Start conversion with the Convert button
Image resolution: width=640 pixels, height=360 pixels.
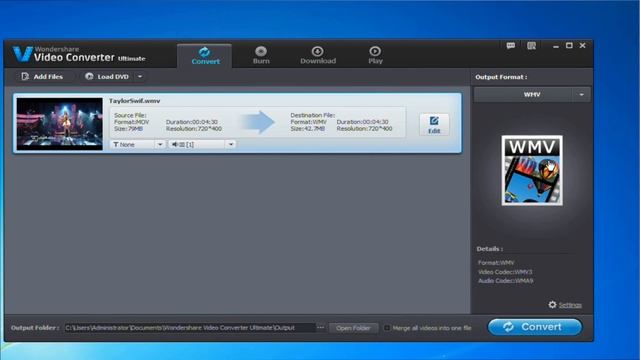point(535,327)
